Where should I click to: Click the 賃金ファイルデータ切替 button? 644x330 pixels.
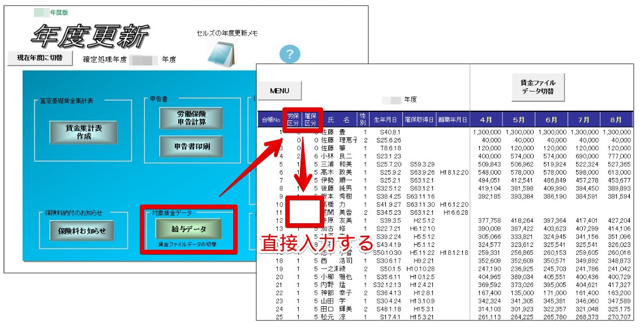pos(538,88)
